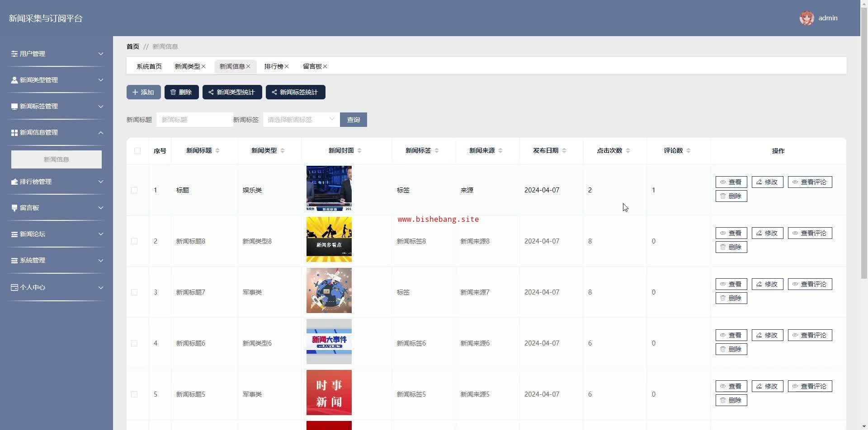The image size is (868, 430).
Task: Expand the 新闻标签管理 menu chevron
Action: pos(101,106)
